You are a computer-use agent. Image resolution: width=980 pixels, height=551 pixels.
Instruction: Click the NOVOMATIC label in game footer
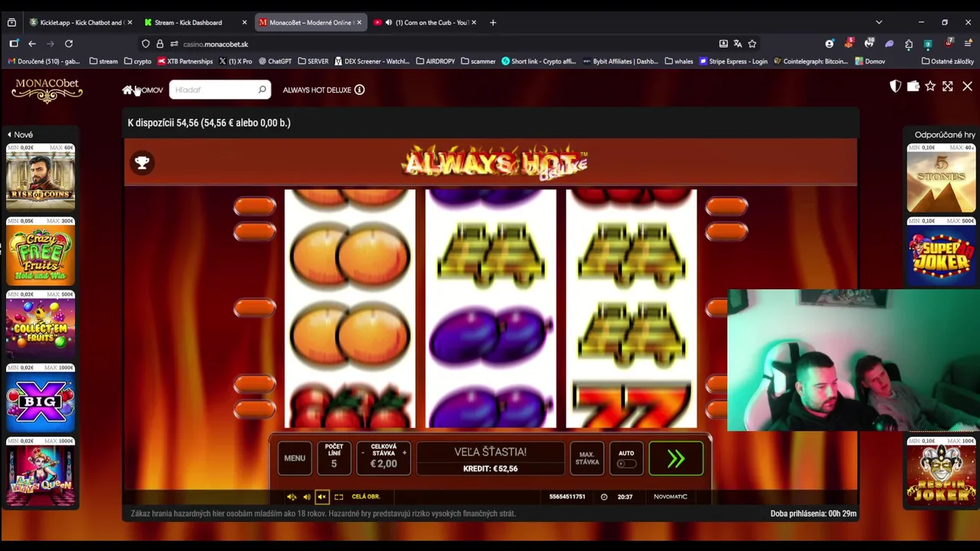(670, 497)
